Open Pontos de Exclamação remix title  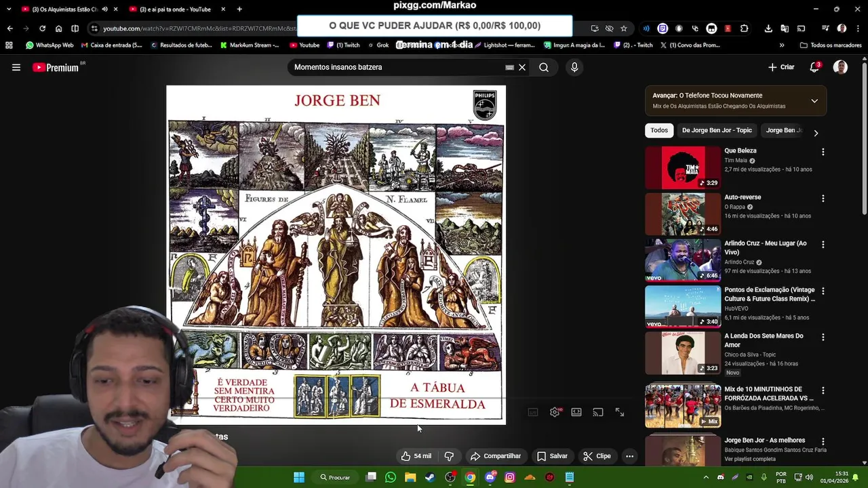click(x=770, y=293)
